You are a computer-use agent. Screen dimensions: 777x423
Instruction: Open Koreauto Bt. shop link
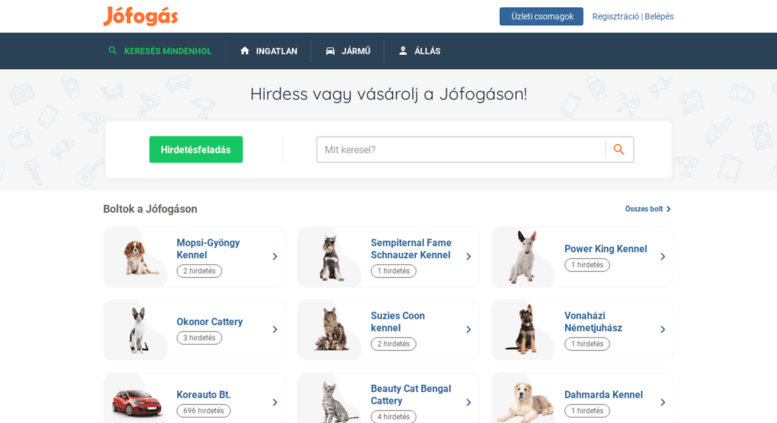pos(203,394)
